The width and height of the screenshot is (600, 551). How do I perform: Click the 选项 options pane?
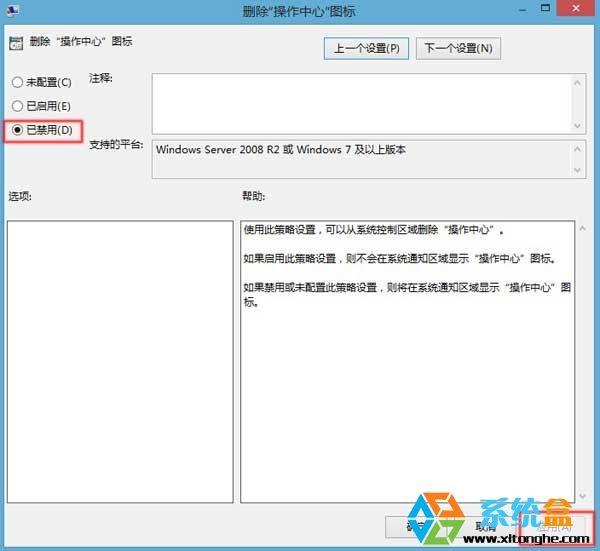tap(120, 362)
